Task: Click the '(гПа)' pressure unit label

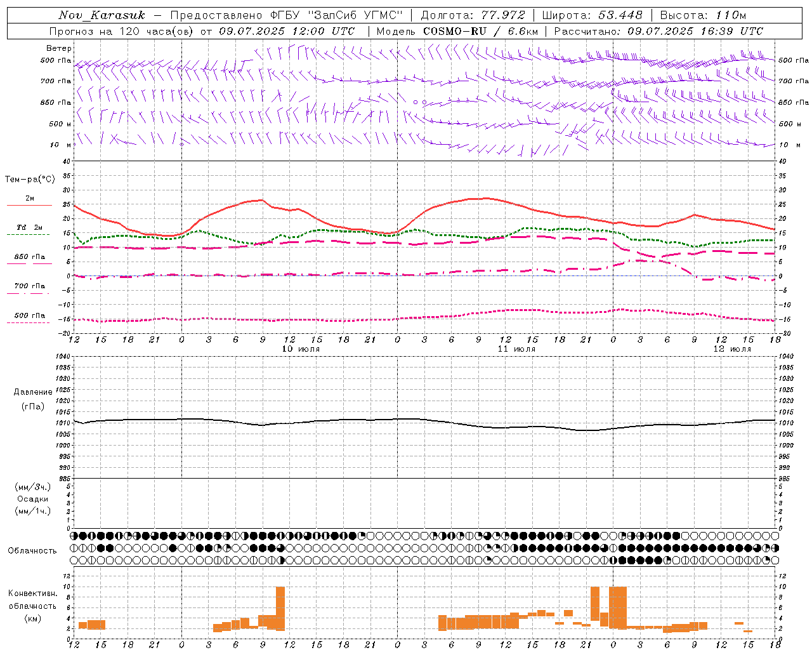Action: point(33,406)
